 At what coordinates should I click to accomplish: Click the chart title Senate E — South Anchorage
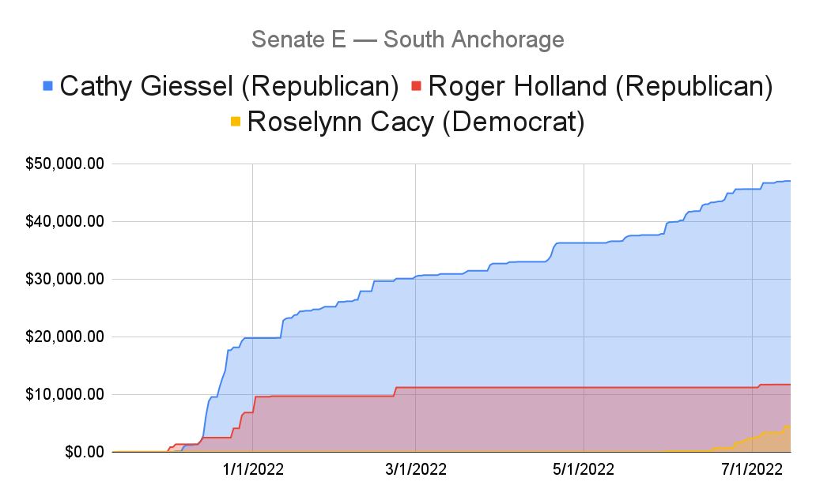(x=408, y=39)
